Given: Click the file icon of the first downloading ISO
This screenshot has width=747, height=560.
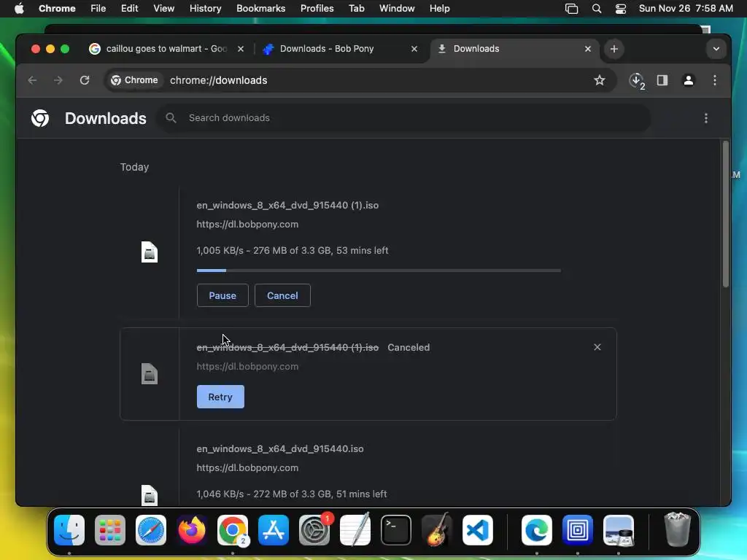Looking at the screenshot, I should click(150, 252).
